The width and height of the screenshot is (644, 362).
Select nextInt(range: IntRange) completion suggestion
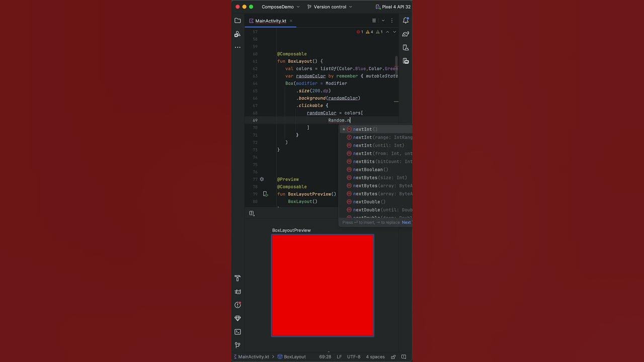pos(376,137)
